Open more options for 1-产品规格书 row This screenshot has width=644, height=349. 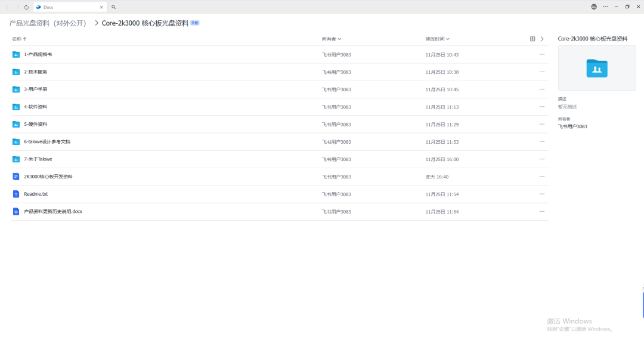[x=541, y=54]
